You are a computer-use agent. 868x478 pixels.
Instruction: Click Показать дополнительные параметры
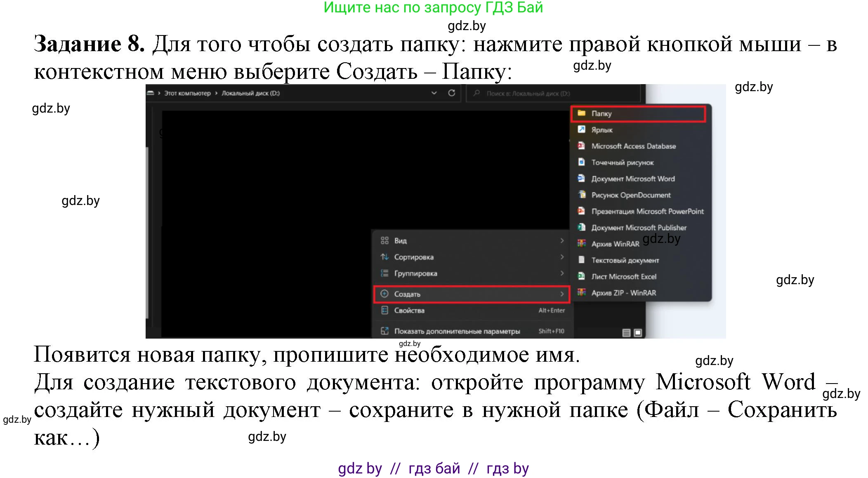tap(457, 330)
